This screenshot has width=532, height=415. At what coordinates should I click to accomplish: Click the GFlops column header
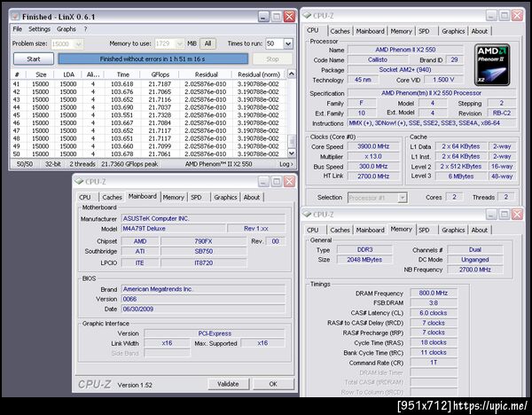[x=160, y=74]
